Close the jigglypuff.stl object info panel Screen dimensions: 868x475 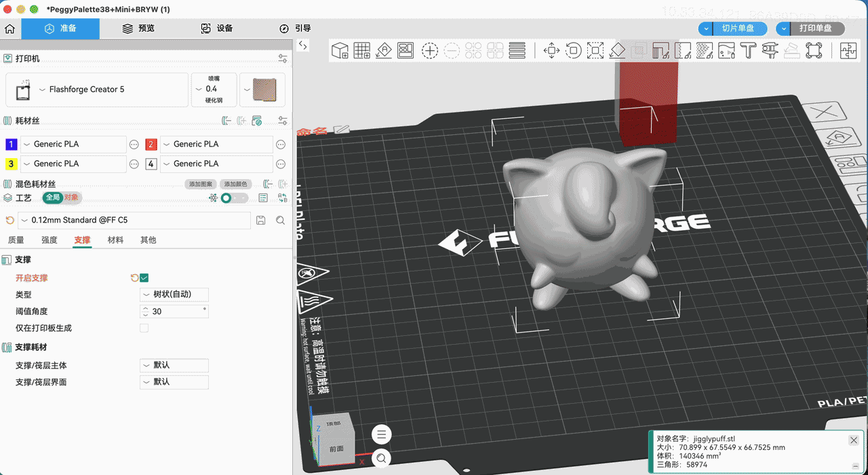854,440
